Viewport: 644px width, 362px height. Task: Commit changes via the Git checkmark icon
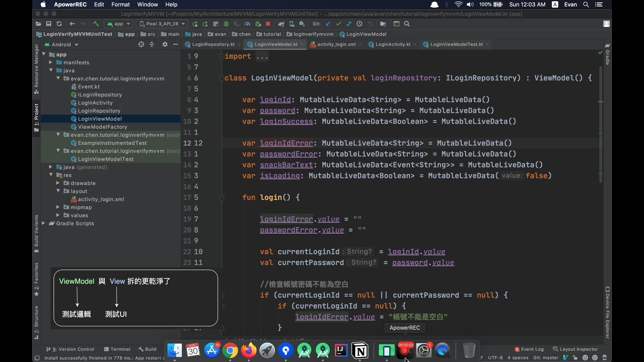(339, 24)
